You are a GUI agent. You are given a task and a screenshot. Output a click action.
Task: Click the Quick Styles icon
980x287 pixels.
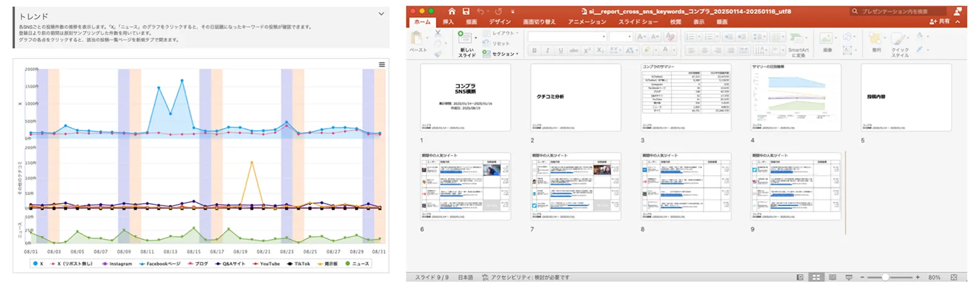click(899, 41)
